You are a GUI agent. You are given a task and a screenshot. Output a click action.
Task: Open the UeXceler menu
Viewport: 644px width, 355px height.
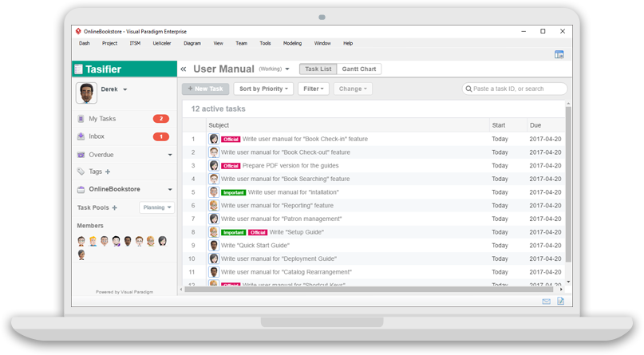pyautogui.click(x=162, y=43)
